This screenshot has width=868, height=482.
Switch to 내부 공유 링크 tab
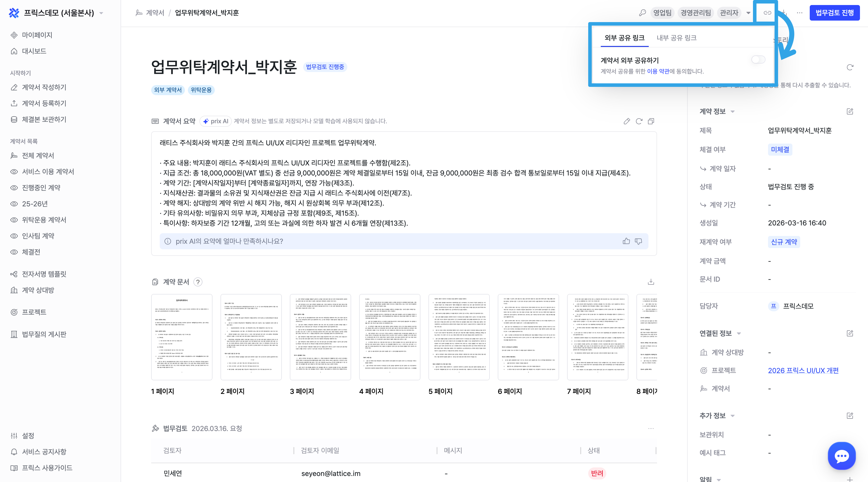pos(676,38)
